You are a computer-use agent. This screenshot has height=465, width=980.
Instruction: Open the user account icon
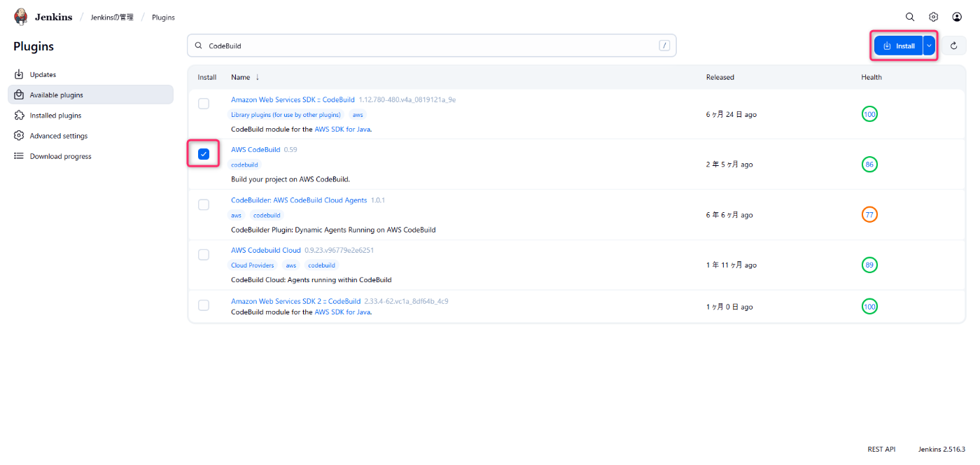(x=957, y=17)
